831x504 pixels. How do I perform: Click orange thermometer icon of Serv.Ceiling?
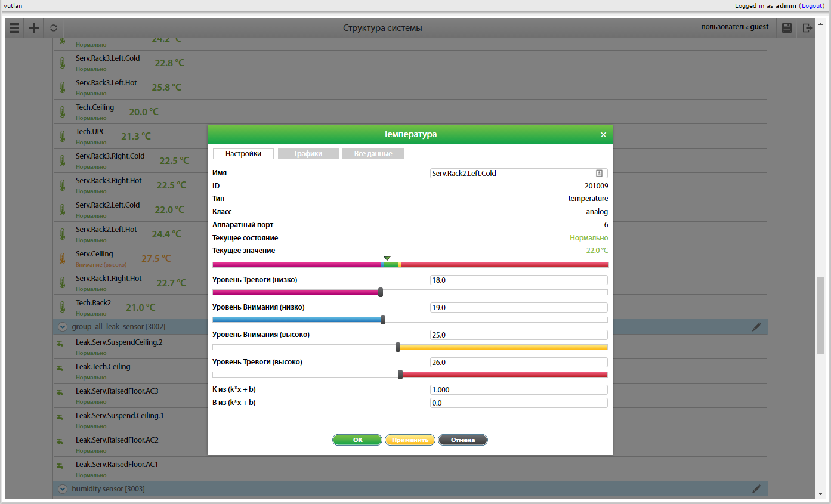(62, 258)
